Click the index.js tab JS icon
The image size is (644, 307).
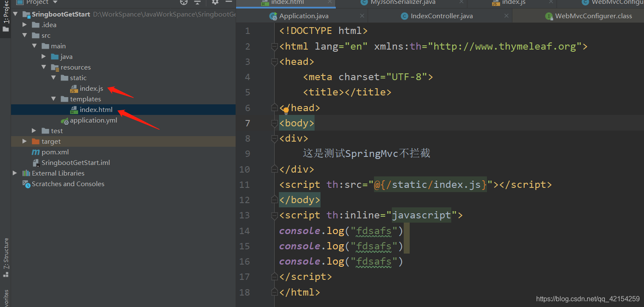[496, 3]
